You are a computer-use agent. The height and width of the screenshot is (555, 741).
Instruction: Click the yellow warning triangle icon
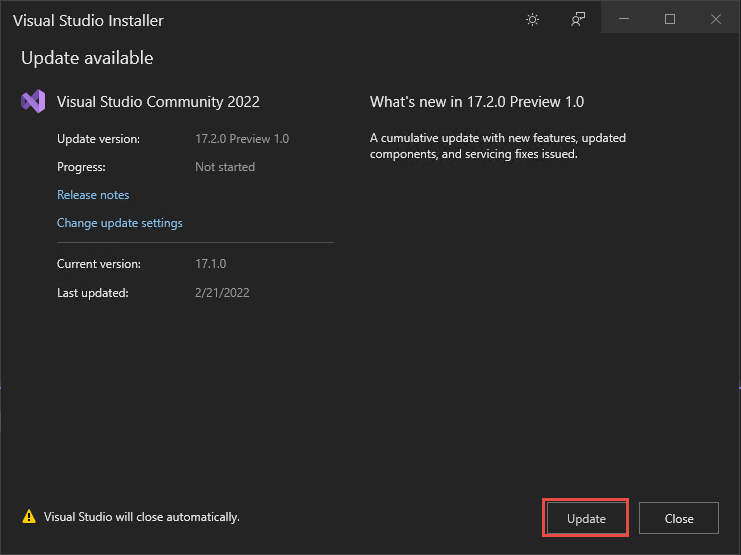click(29, 516)
